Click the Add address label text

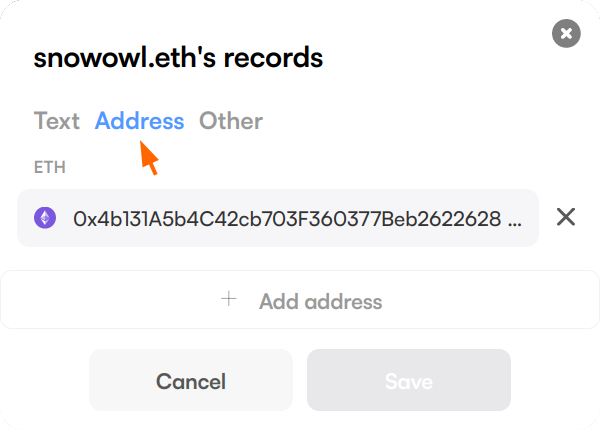[x=320, y=301]
